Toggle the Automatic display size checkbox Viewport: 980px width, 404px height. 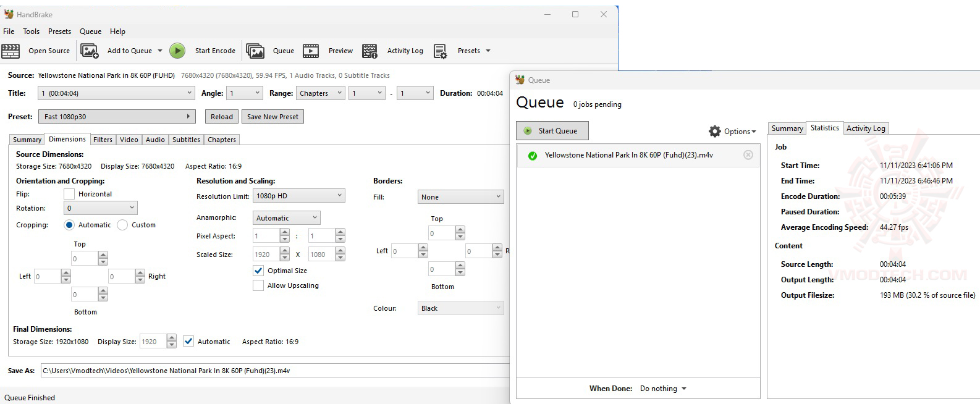pos(188,341)
